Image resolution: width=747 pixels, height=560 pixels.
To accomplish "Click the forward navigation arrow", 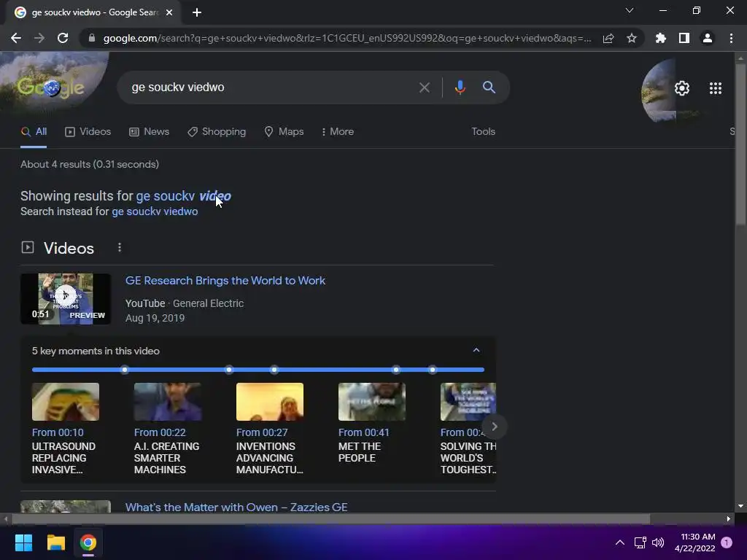I will click(39, 38).
